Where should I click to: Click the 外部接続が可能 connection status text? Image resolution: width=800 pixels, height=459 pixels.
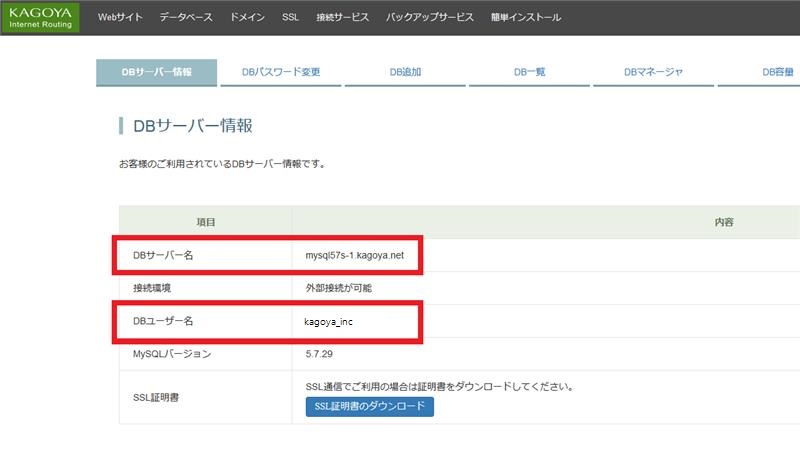339,288
